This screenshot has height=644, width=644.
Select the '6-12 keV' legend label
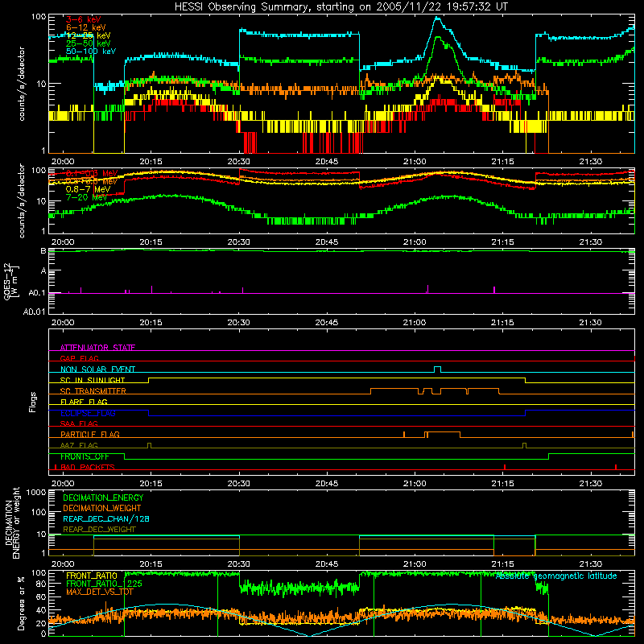coord(86,27)
